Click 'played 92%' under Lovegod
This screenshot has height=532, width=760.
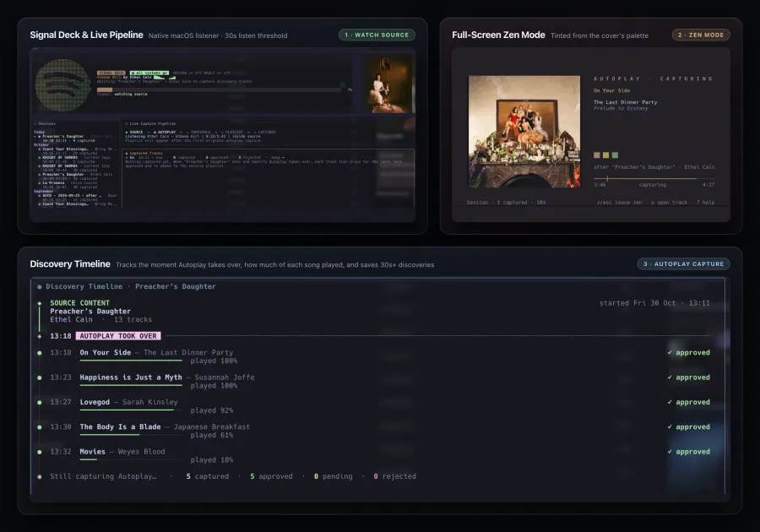(212, 410)
